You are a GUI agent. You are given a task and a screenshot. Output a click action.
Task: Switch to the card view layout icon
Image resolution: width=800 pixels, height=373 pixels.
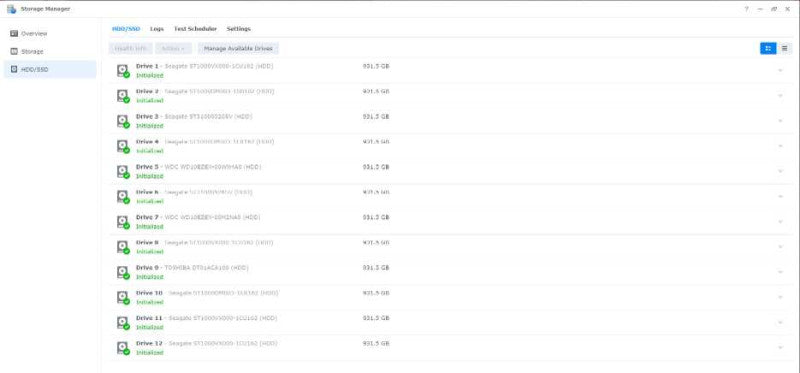768,48
